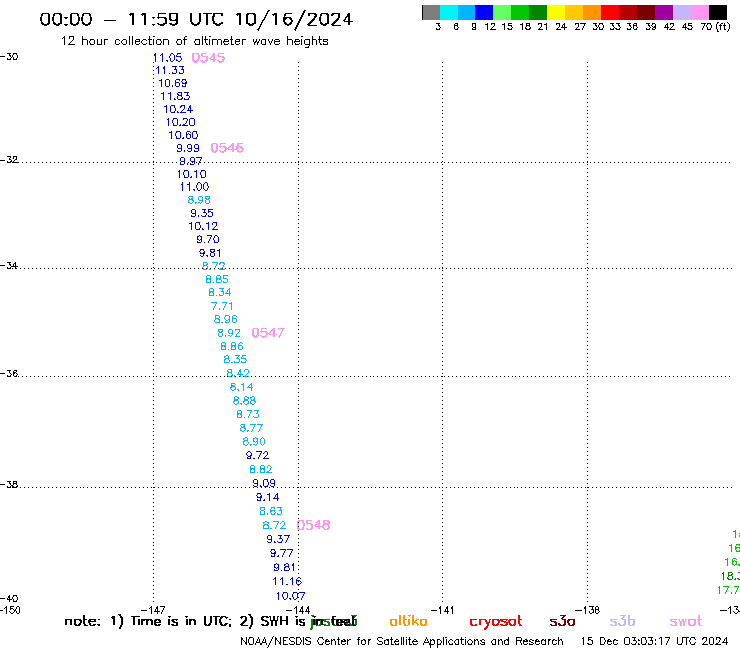Select the 0545 time marker
740x650 pixels.
[x=208, y=58]
